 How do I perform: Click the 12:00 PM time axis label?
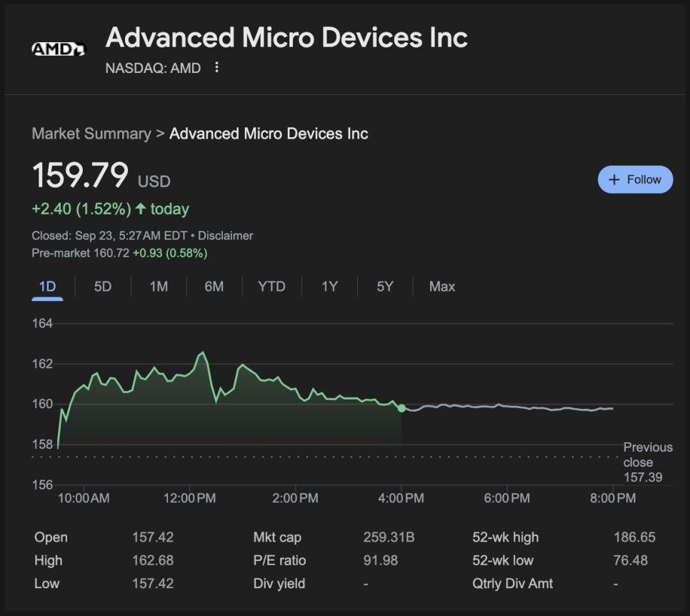(x=190, y=498)
